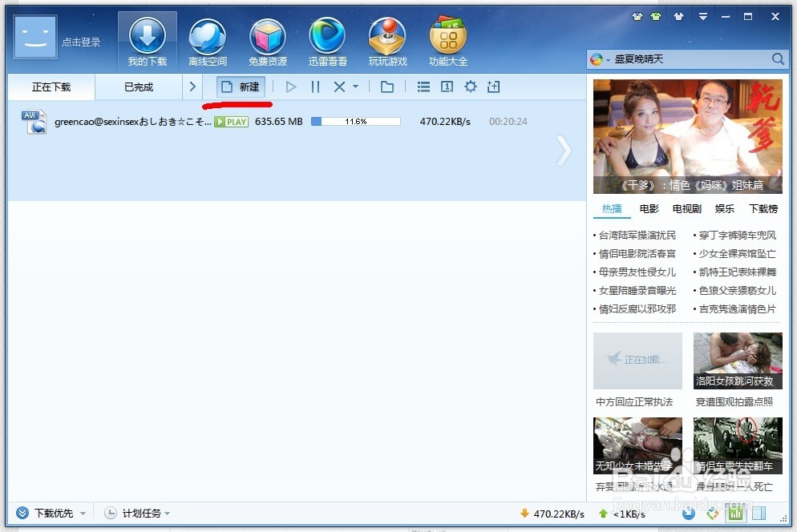Image resolution: width=797 pixels, height=532 pixels.
Task: Switch to 正在下载 tab
Action: (x=51, y=87)
